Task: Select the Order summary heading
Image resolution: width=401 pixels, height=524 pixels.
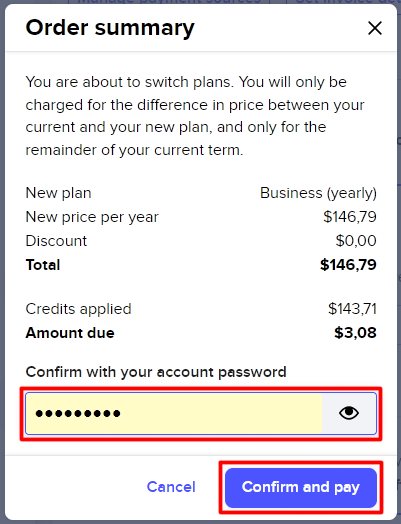Action: pos(110,28)
